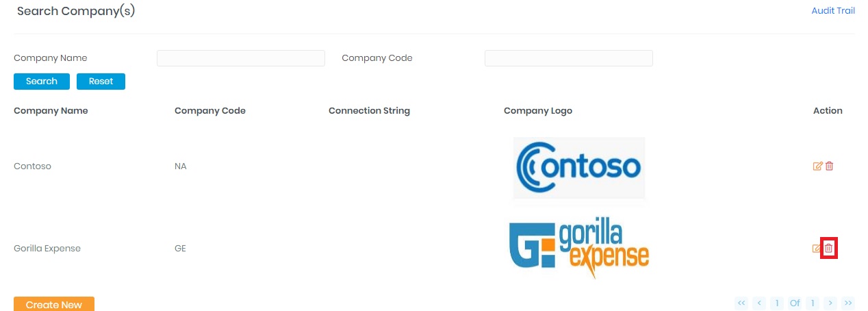Select current page number box

tap(777, 303)
